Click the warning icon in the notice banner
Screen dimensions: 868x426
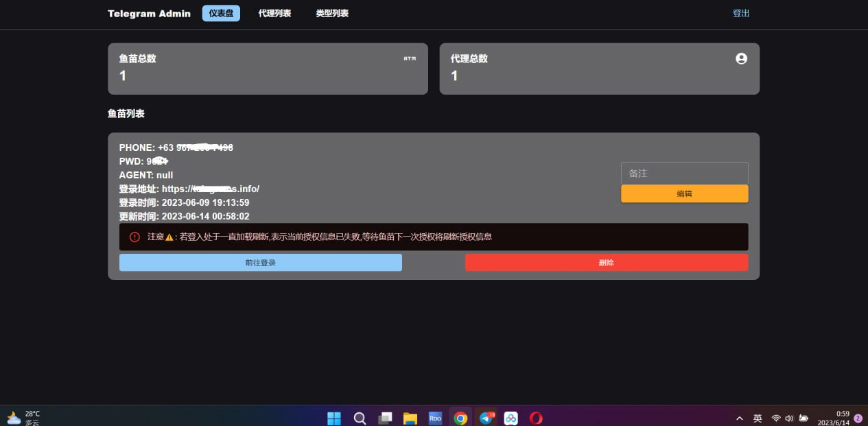[x=134, y=237]
